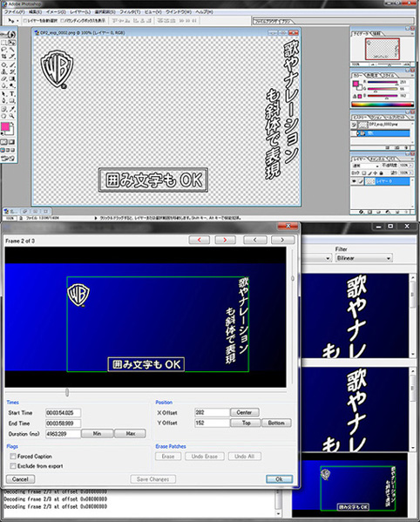This screenshot has width=420, height=522.
Task: Toggle snapshot source box beside DP2 history state
Action: (354, 125)
